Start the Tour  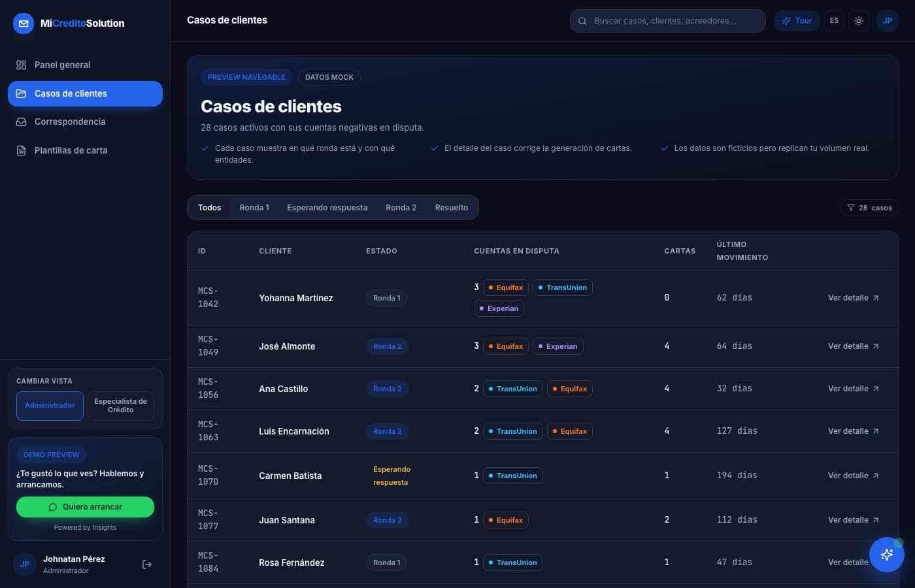tap(797, 21)
